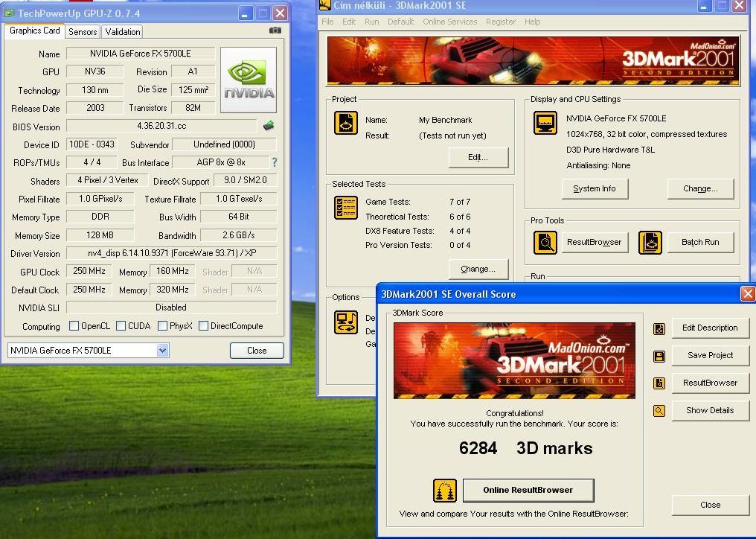The image size is (756, 539).
Task: Click the Driver Version field
Action: (172, 253)
